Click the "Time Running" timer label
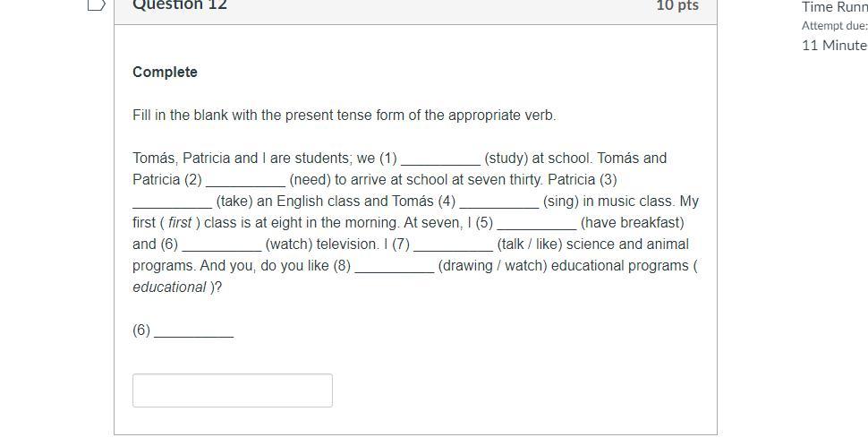Viewport: 868px width, 446px height. (834, 6)
